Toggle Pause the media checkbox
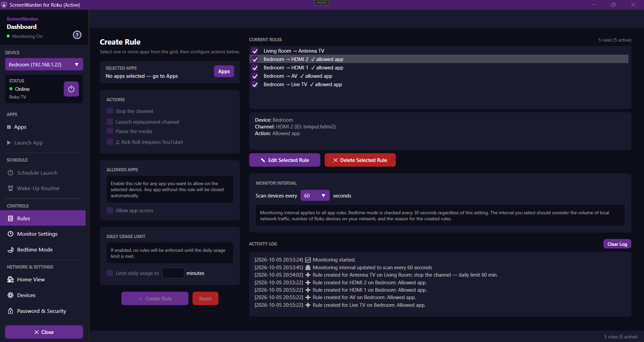The width and height of the screenshot is (644, 342). 110,131
